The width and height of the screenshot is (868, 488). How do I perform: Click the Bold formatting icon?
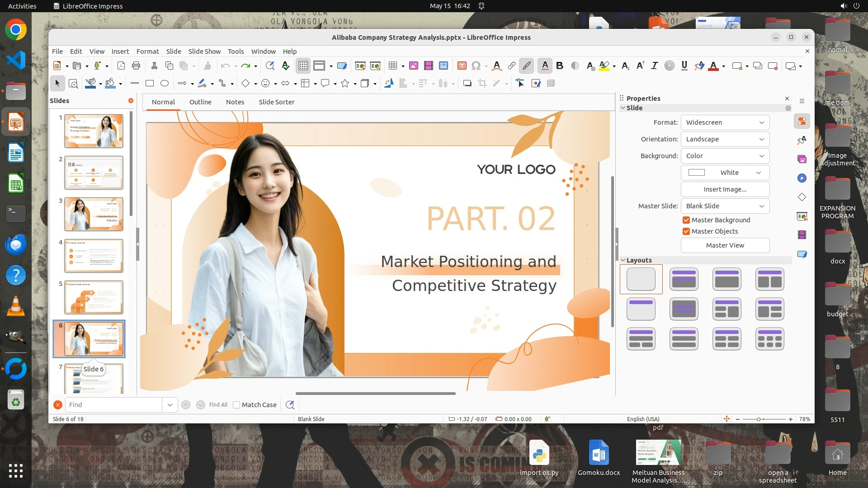click(x=560, y=66)
